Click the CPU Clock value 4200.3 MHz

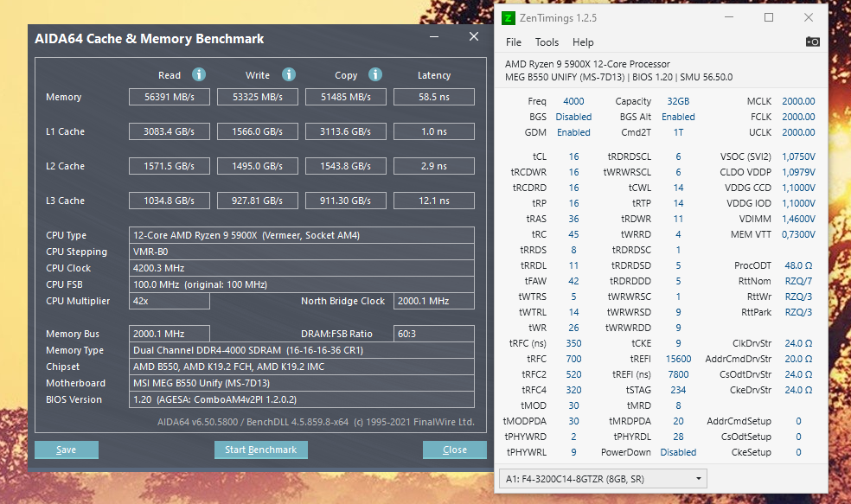click(x=302, y=268)
